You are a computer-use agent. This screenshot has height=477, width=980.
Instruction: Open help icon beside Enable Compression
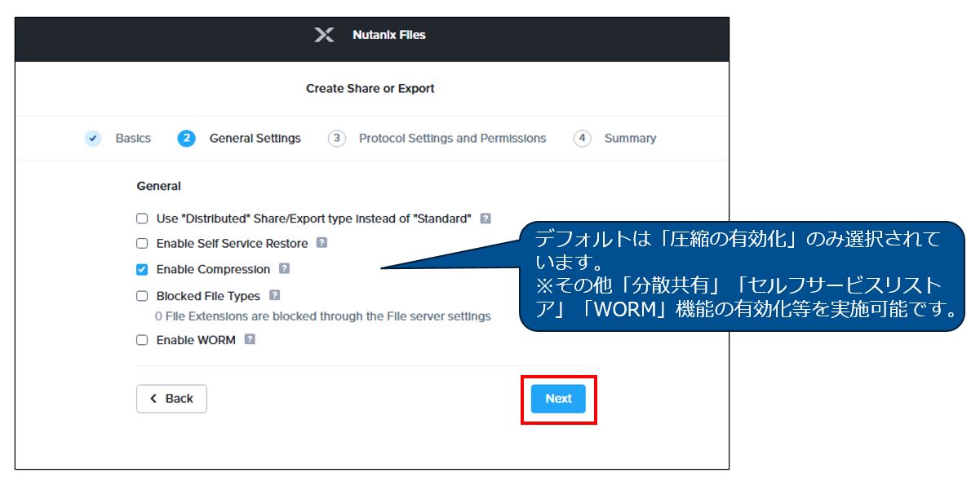(x=284, y=268)
